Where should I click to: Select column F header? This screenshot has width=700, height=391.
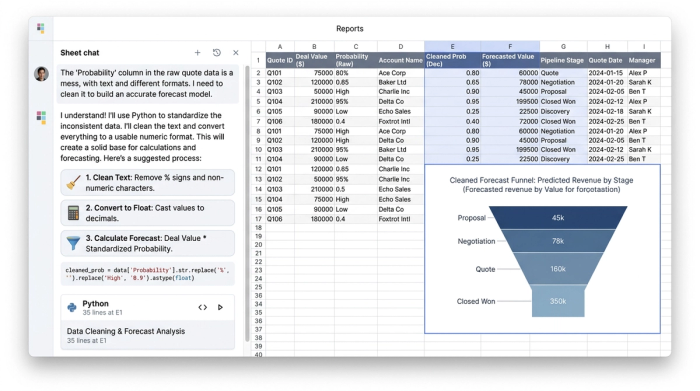[510, 46]
